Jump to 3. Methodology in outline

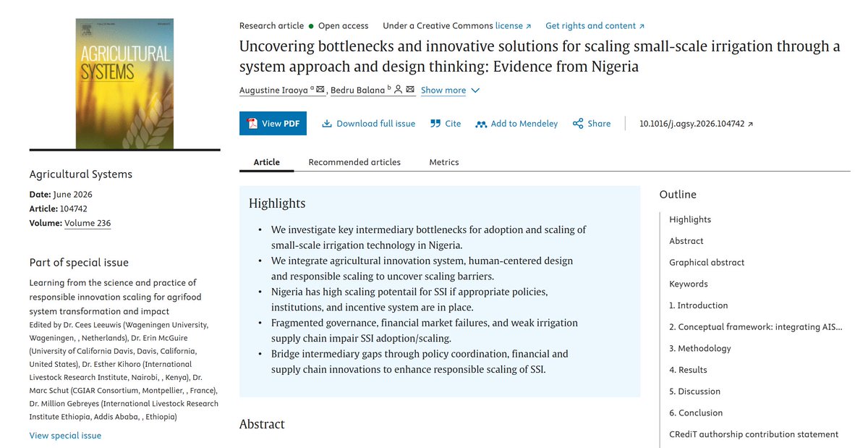coord(700,349)
